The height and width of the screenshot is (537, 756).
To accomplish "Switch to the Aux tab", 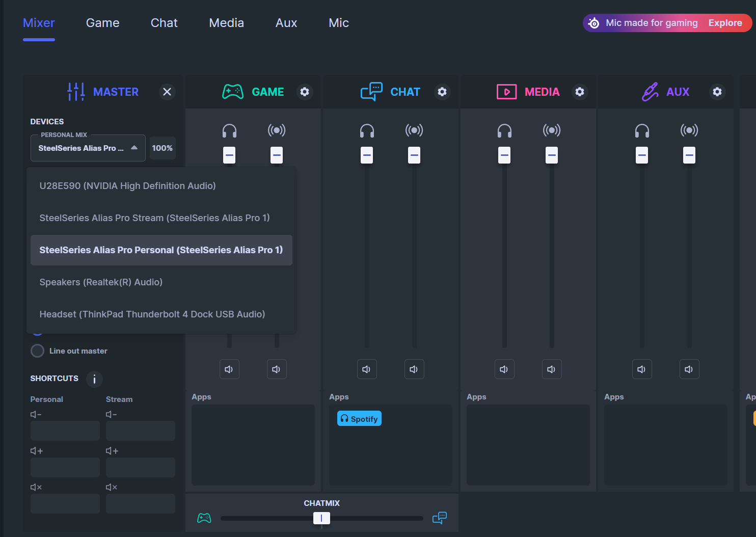I will 286,23.
